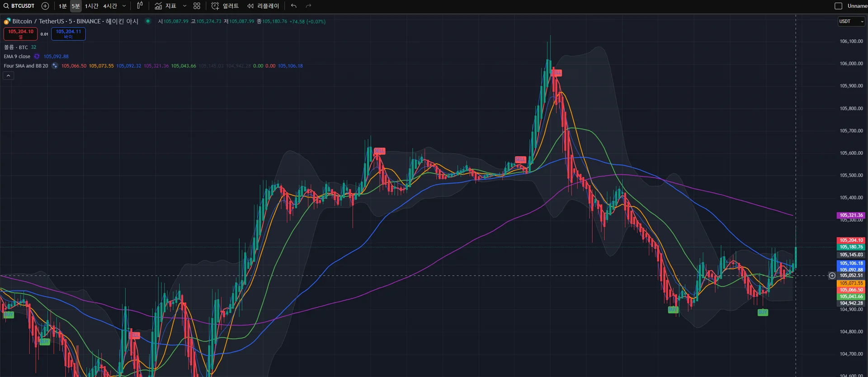Click the blue 105,106.18 price axis label
This screenshot has height=377, width=868.
point(851,263)
